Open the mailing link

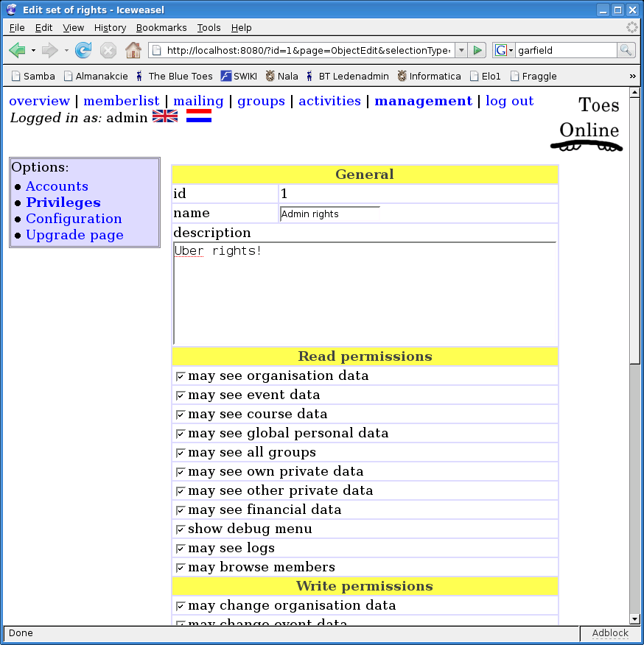pyautogui.click(x=198, y=101)
